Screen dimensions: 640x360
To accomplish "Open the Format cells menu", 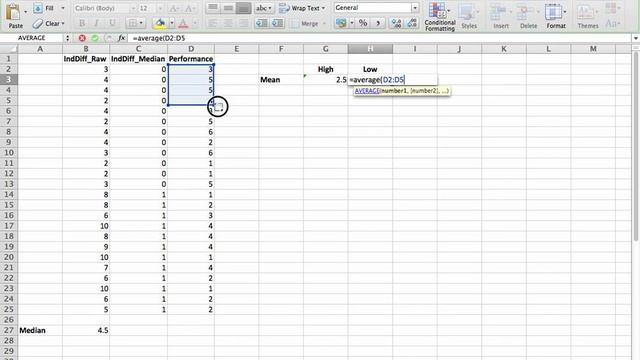I will [556, 16].
